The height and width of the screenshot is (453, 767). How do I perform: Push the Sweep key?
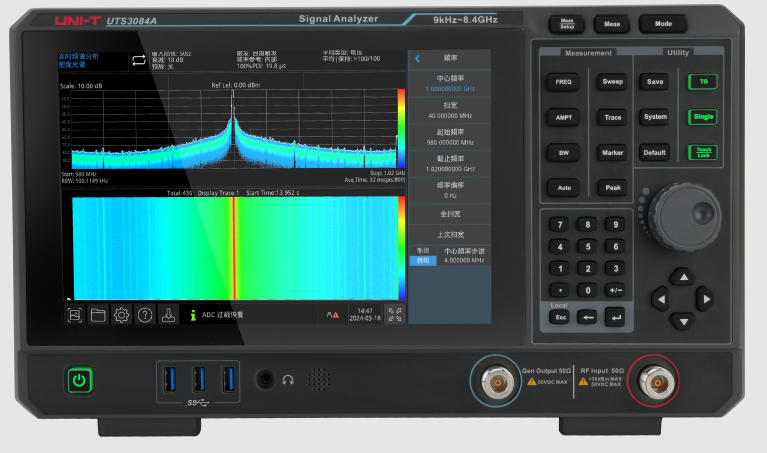tap(612, 82)
